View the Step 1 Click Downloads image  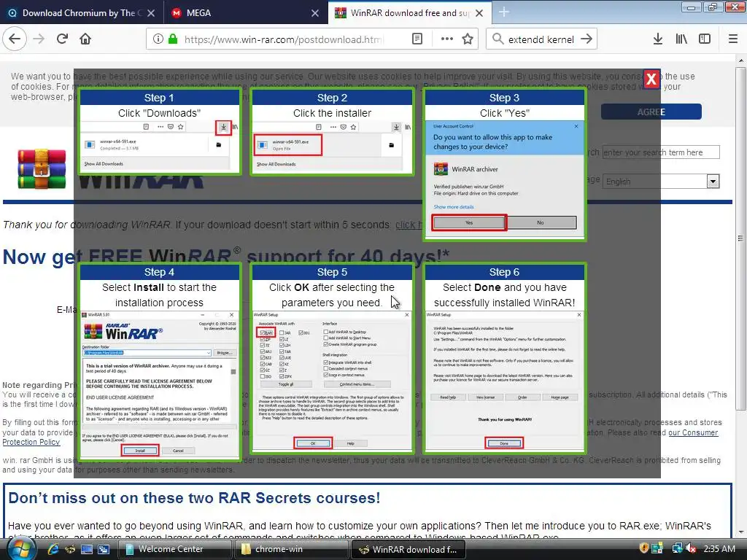pyautogui.click(x=160, y=131)
